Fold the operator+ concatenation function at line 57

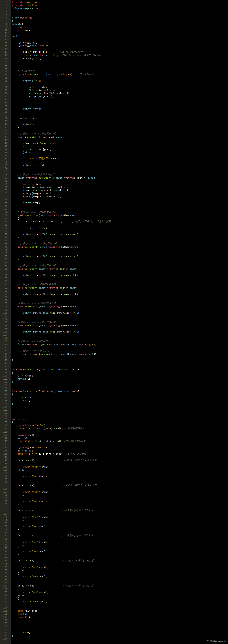point(9,178)
